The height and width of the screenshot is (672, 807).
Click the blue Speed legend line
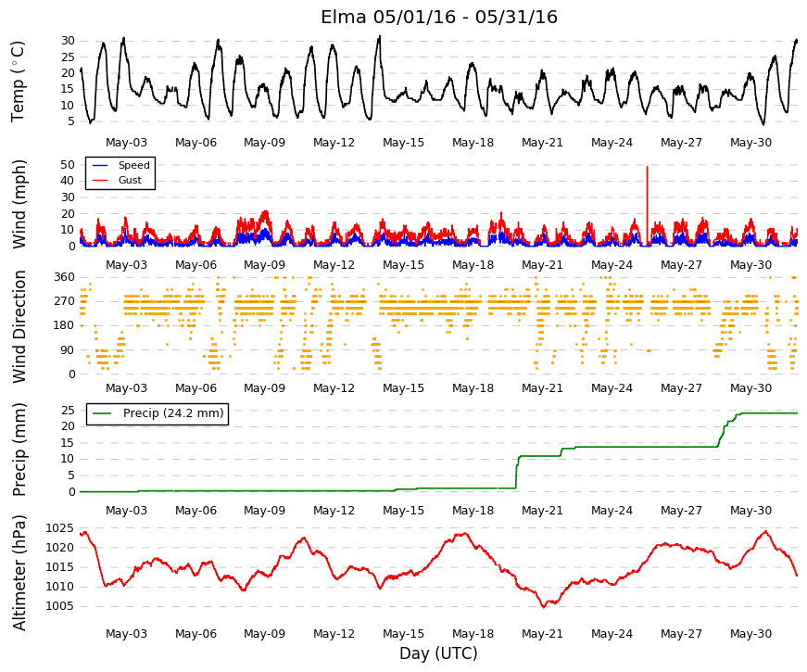[x=100, y=165]
